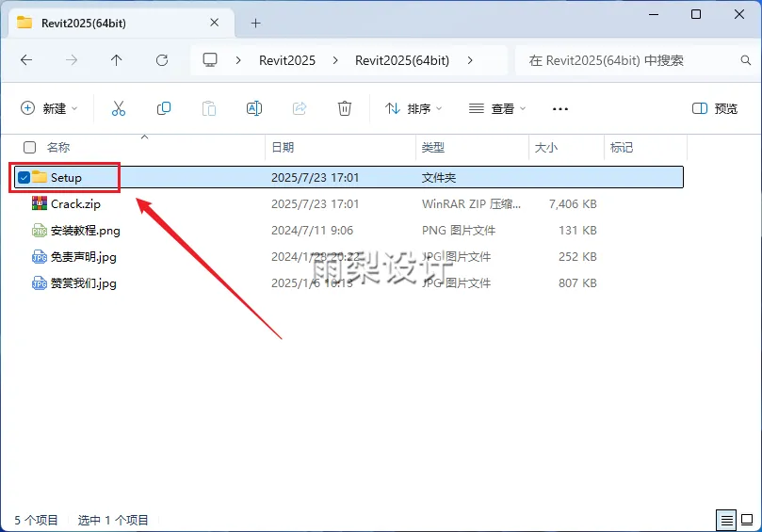Viewport: 762px width, 532px height.
Task: Click the Crack.zip WinRAR archive icon
Action: coord(40,203)
